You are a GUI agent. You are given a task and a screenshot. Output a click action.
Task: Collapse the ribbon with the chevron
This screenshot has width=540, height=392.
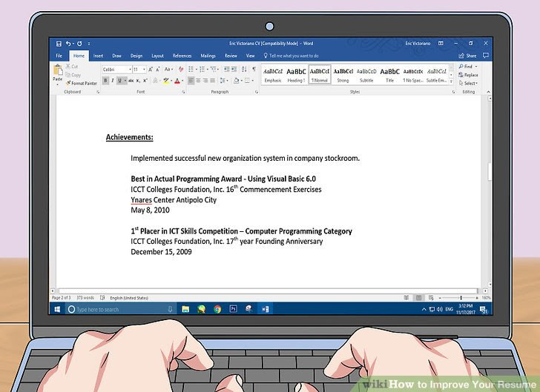[488, 92]
